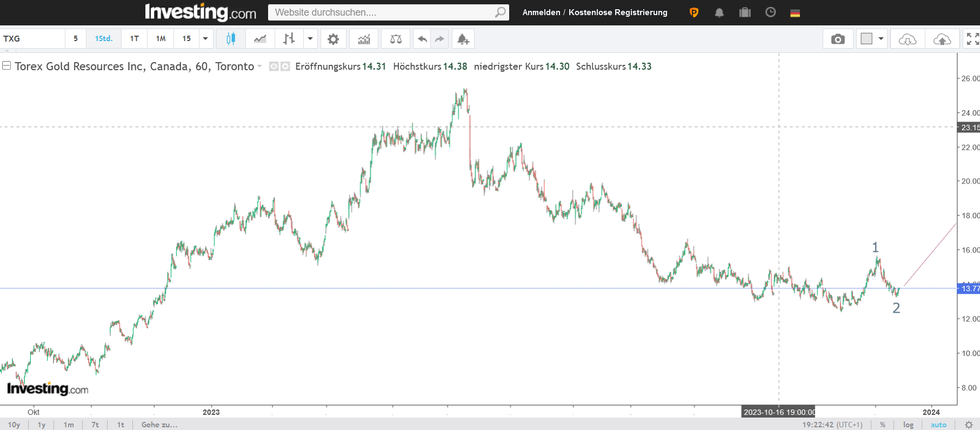Toggle the auto scale option

[938, 425]
